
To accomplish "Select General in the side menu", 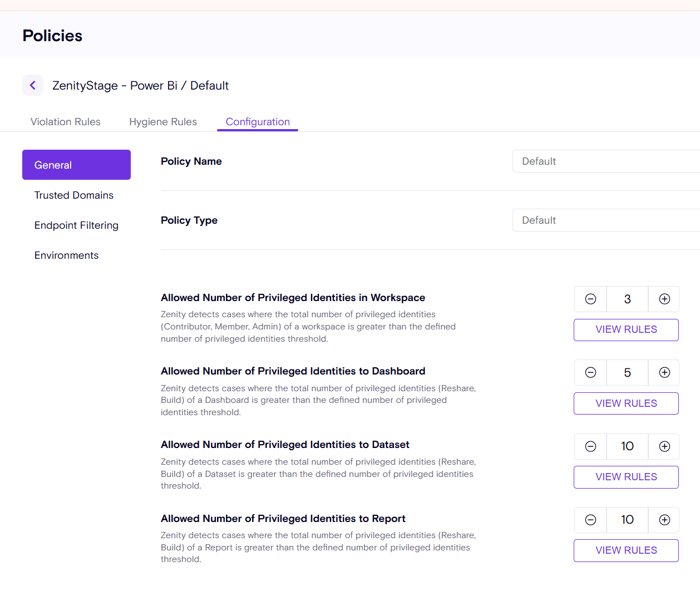I will 76,165.
